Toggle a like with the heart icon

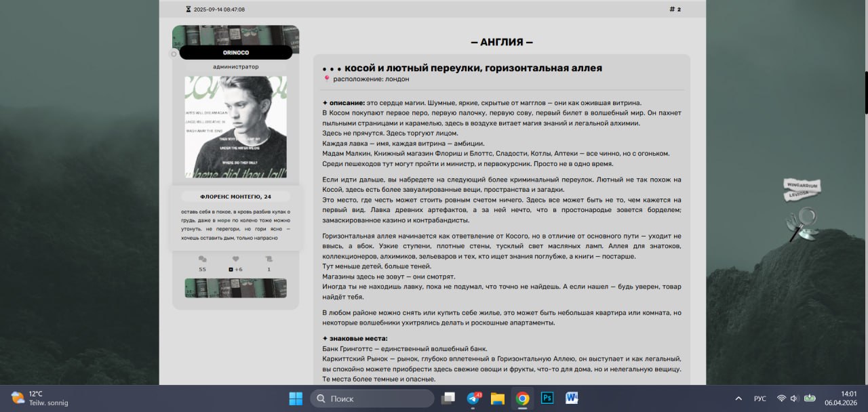pyautogui.click(x=235, y=259)
